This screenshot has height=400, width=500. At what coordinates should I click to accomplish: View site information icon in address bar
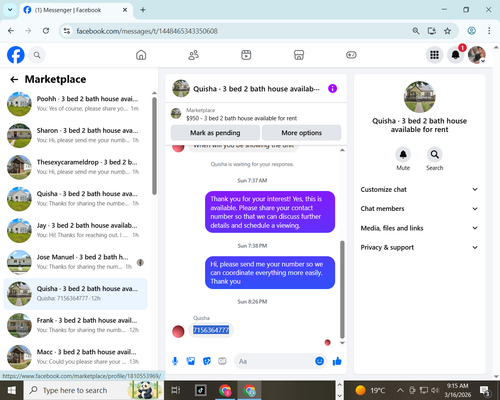click(x=67, y=31)
